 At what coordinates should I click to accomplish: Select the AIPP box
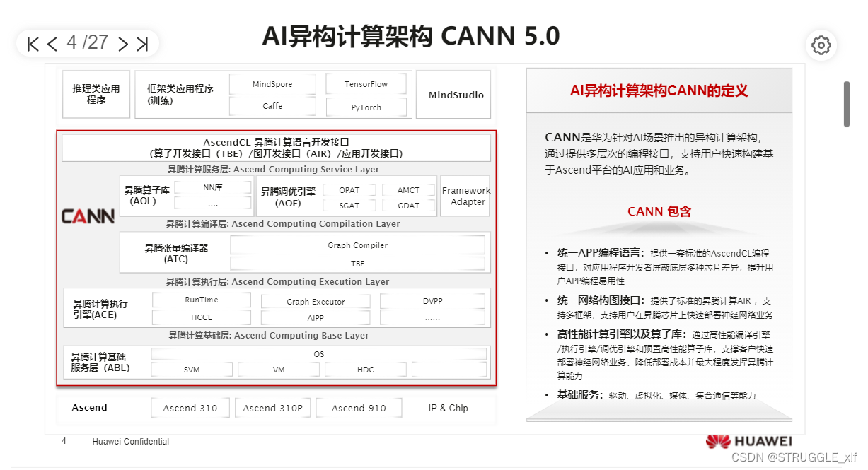(x=316, y=318)
